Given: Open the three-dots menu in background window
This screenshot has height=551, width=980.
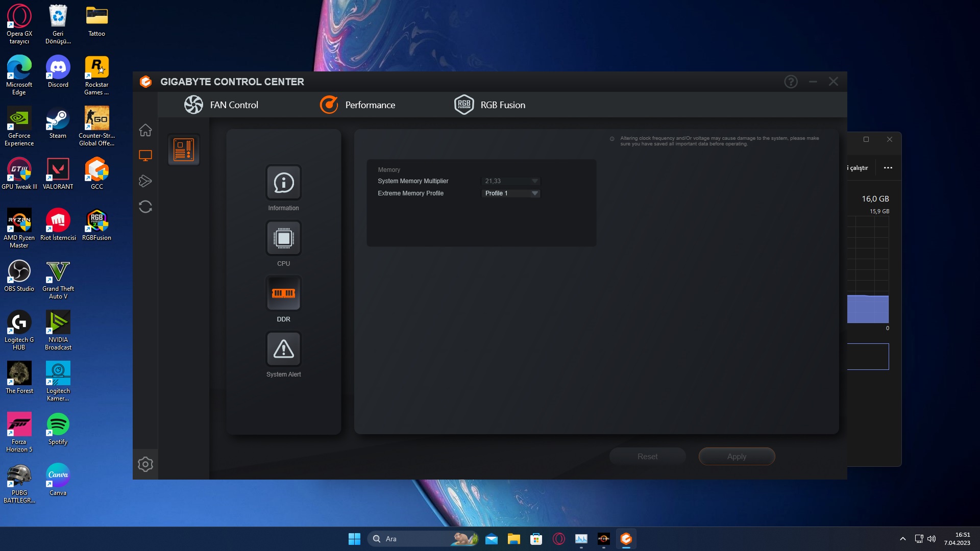Looking at the screenshot, I should [x=888, y=168].
